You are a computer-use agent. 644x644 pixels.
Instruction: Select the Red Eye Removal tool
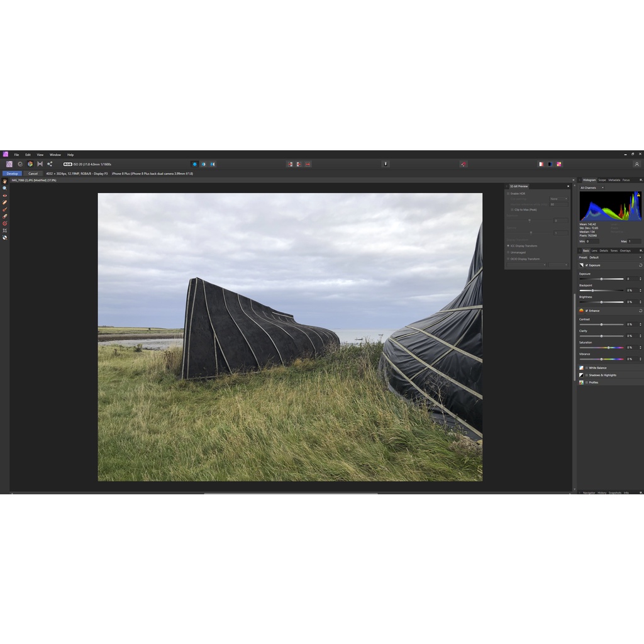click(x=4, y=195)
